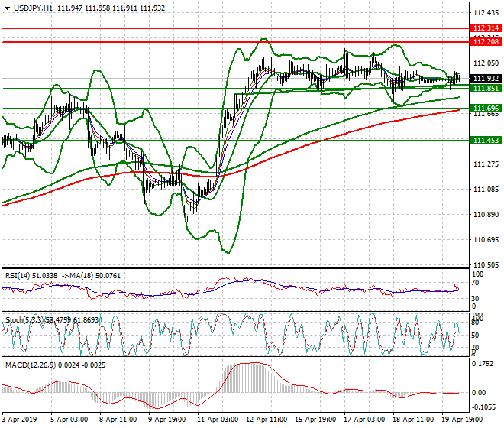The height and width of the screenshot is (428, 504).
Task: Open the chart menu triangle beside USDJPY,H1
Action: click(7, 8)
